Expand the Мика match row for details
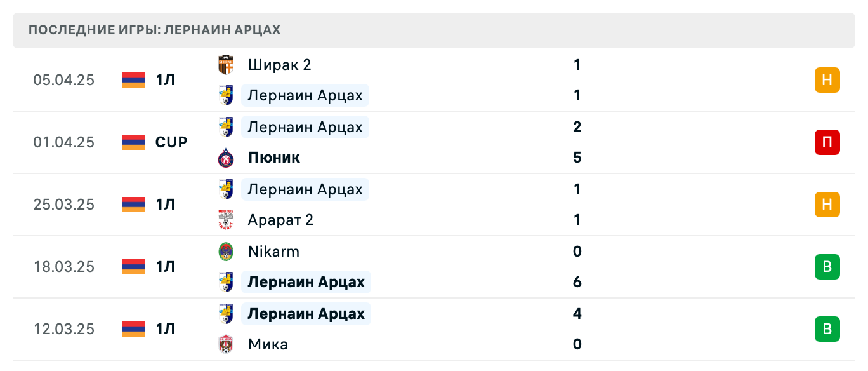The image size is (868, 371). [x=444, y=329]
